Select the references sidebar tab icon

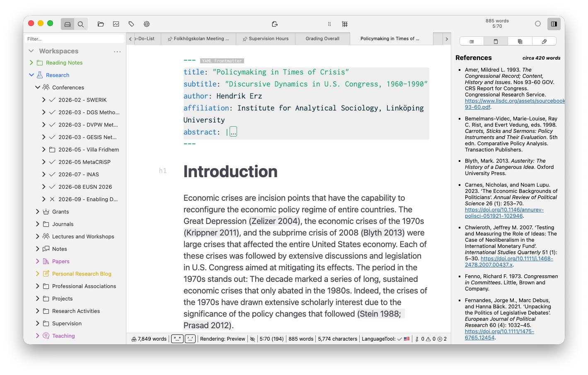point(496,41)
